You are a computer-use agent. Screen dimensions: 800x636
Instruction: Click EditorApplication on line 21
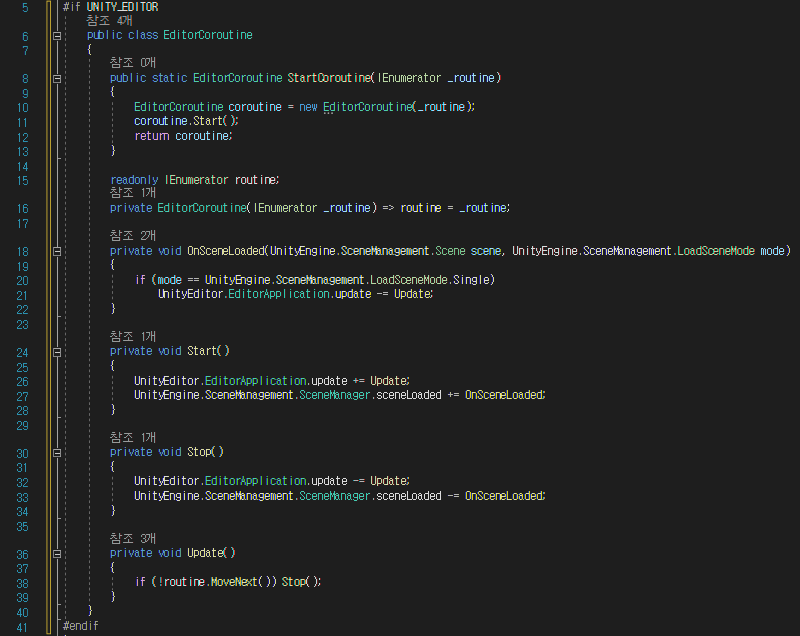(279, 294)
